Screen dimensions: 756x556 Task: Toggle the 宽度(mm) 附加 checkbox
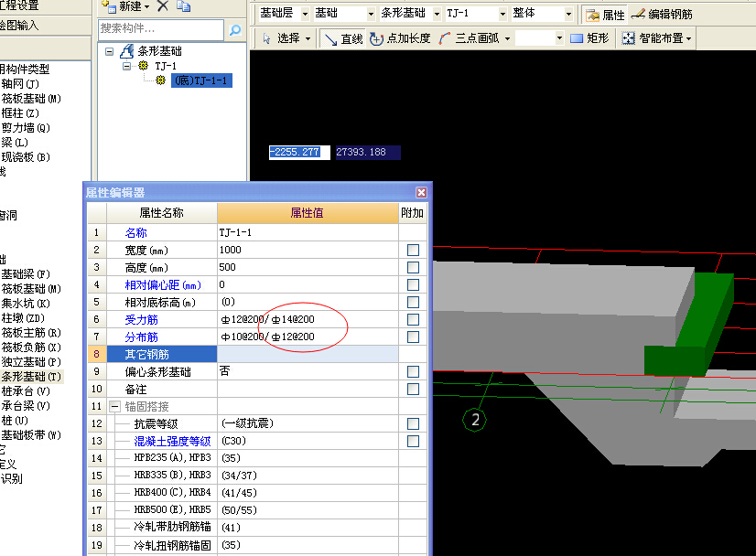pyautogui.click(x=413, y=250)
